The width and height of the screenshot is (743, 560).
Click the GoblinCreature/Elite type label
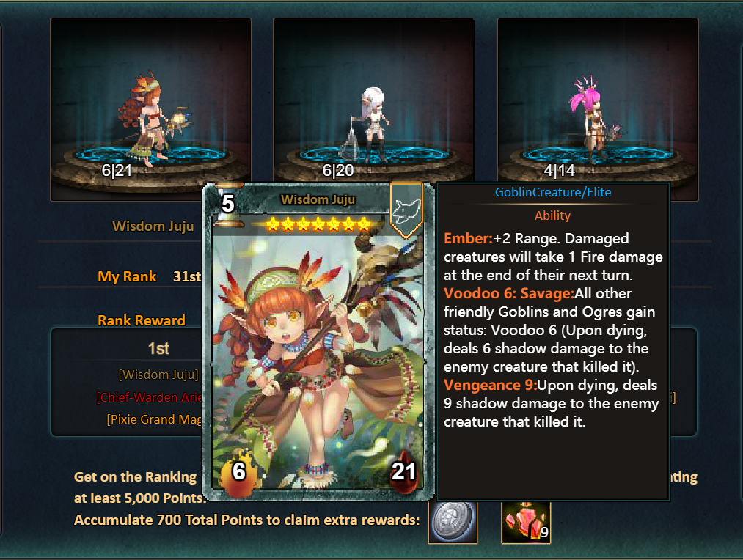[x=553, y=192]
